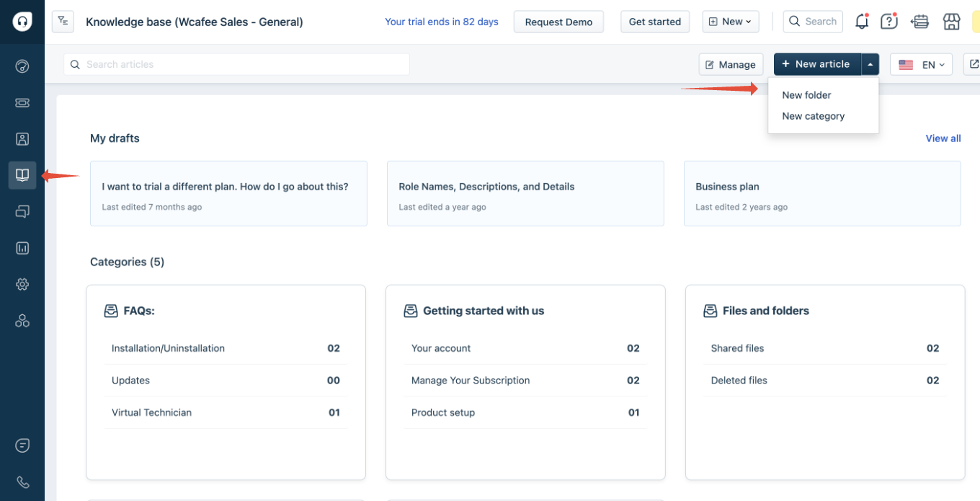Image resolution: width=980 pixels, height=501 pixels.
Task: Click the New article button
Action: [x=817, y=64]
